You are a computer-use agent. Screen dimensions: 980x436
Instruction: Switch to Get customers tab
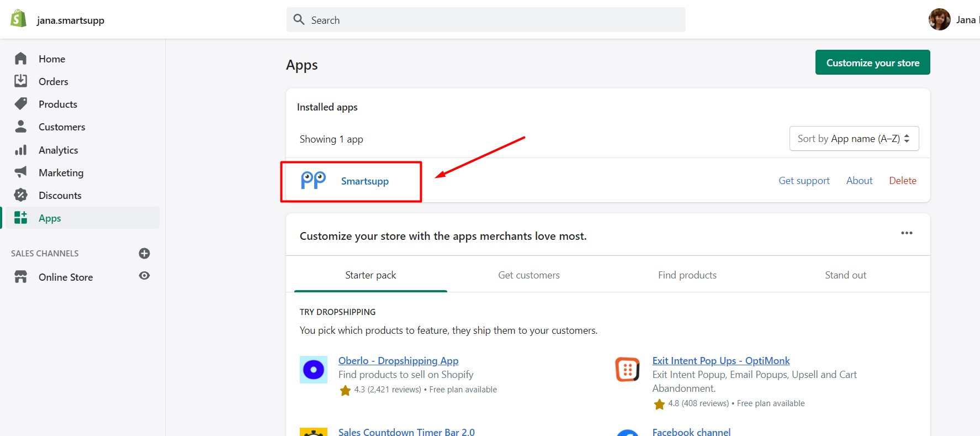529,275
